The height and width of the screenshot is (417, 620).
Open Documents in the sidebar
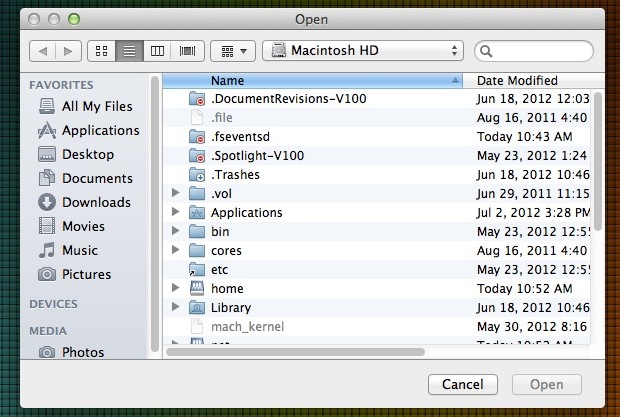click(85, 178)
